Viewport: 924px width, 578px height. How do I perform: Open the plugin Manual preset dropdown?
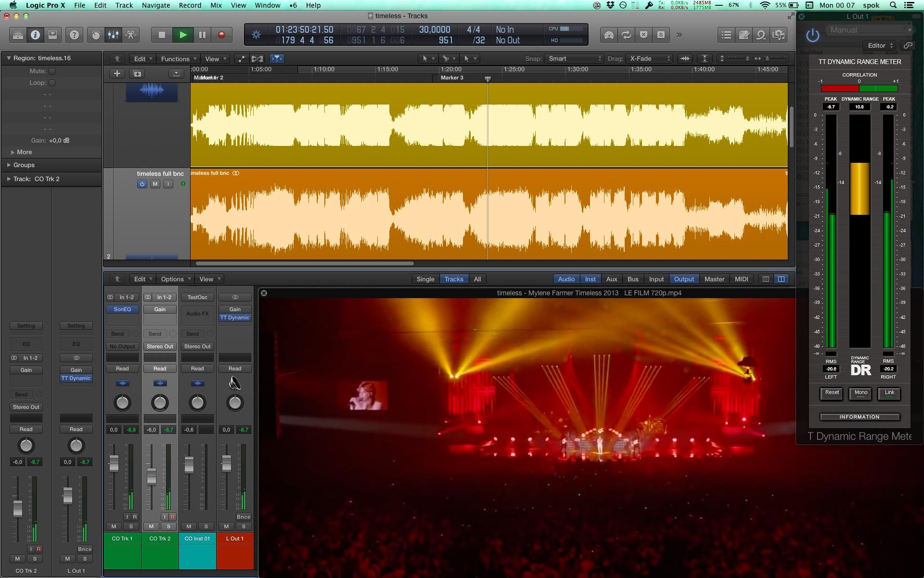[869, 30]
